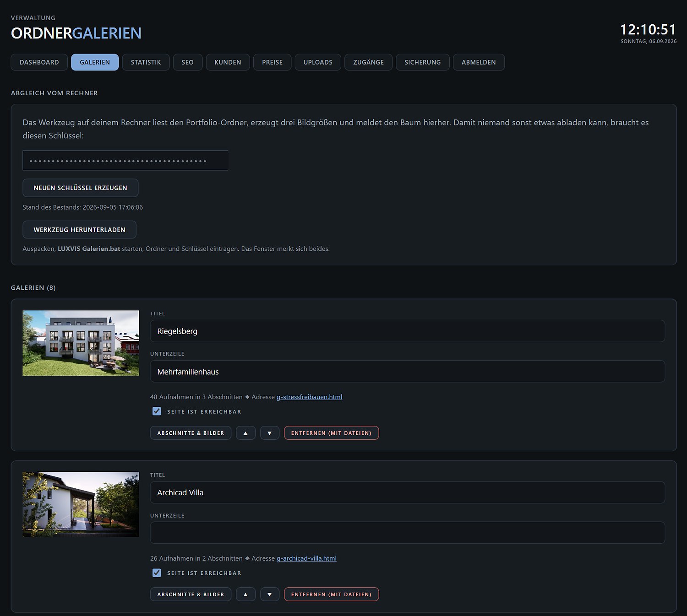Click Abmelden to log out
687x616 pixels.
[479, 62]
